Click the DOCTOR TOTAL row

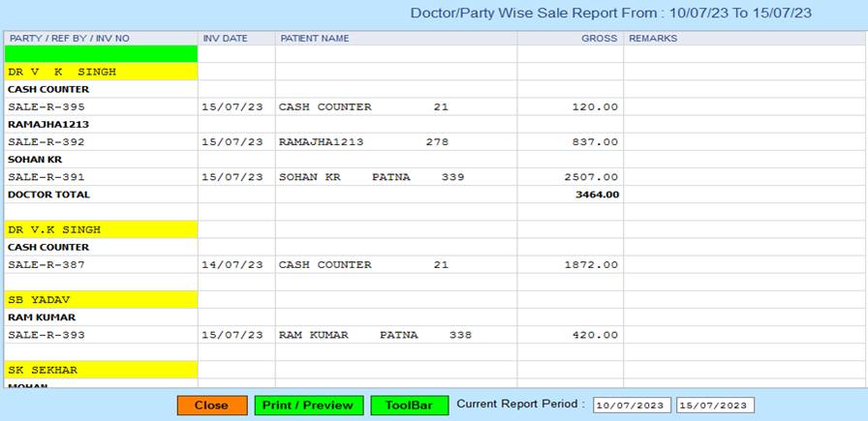[x=48, y=195]
